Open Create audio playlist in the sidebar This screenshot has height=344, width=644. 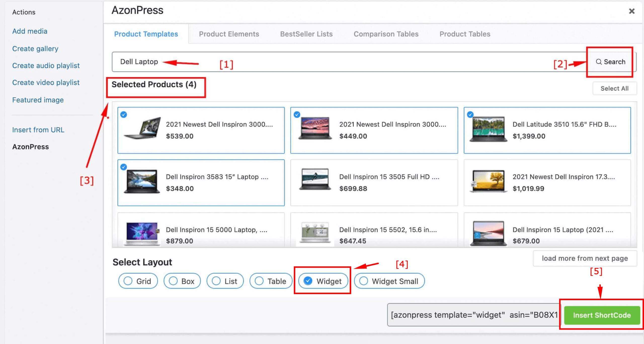tap(46, 65)
